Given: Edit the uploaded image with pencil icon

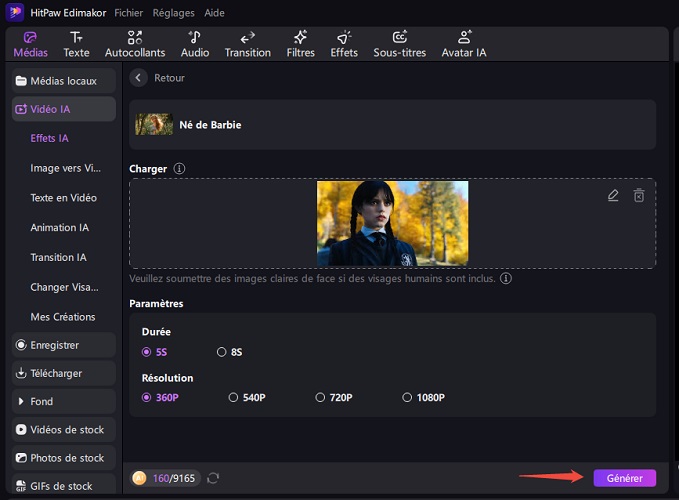Looking at the screenshot, I should coord(613,196).
